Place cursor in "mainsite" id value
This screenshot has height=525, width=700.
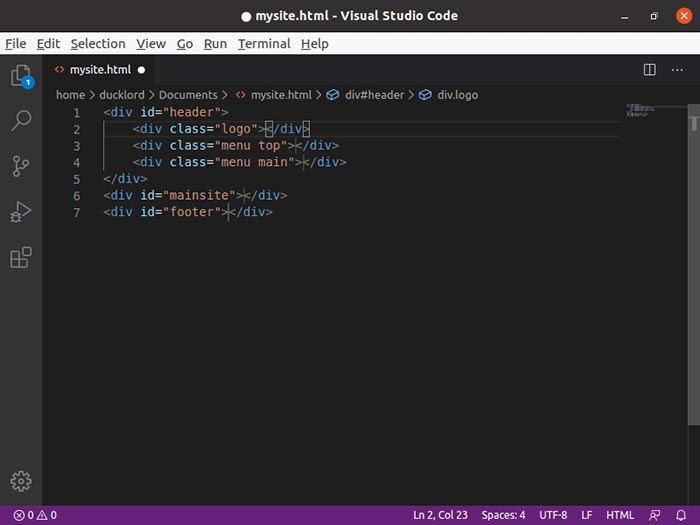pyautogui.click(x=199, y=195)
